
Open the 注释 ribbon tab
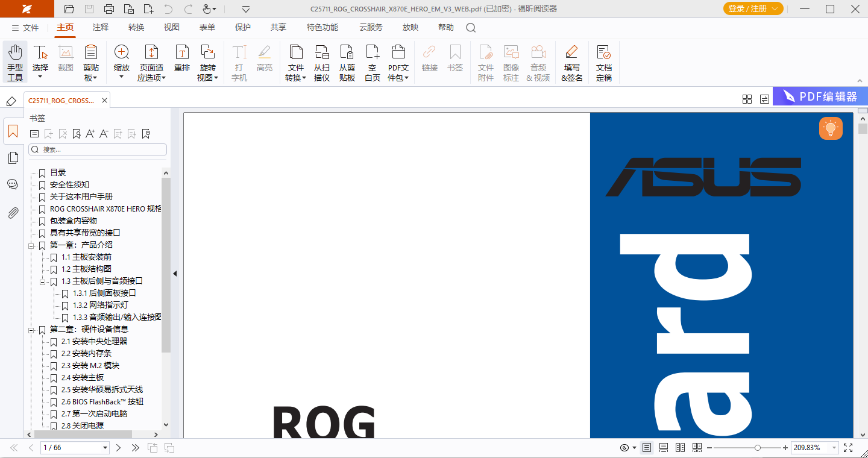[101, 28]
